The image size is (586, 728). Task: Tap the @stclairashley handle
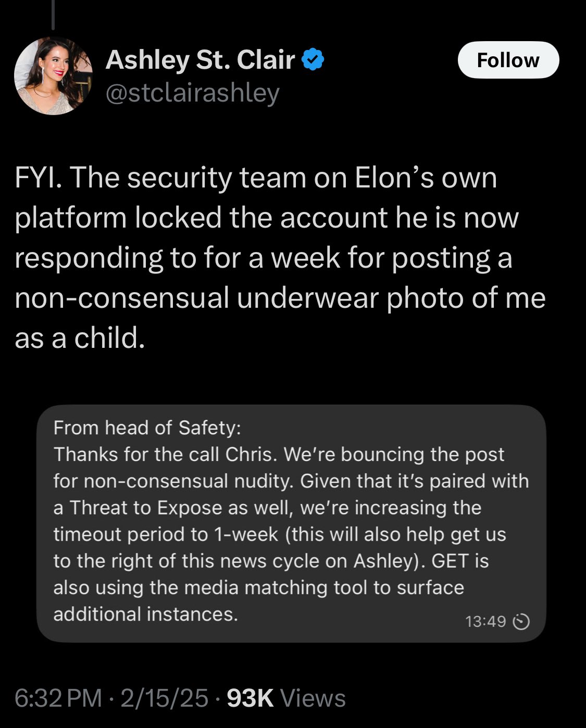tap(193, 93)
